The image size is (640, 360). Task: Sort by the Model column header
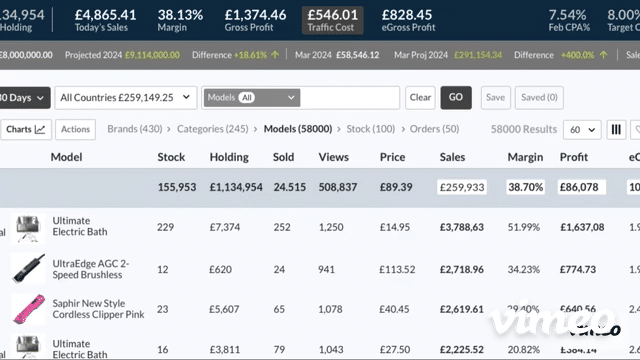pos(66,157)
